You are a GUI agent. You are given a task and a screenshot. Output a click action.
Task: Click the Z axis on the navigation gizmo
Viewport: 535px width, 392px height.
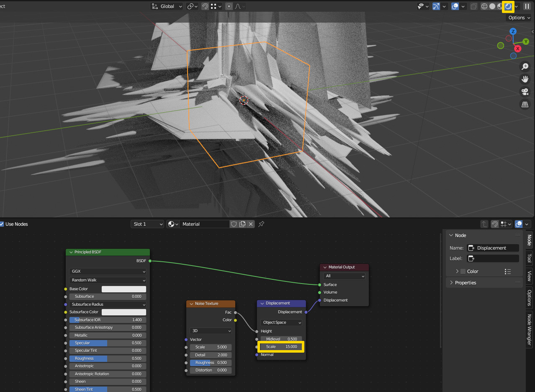(513, 31)
